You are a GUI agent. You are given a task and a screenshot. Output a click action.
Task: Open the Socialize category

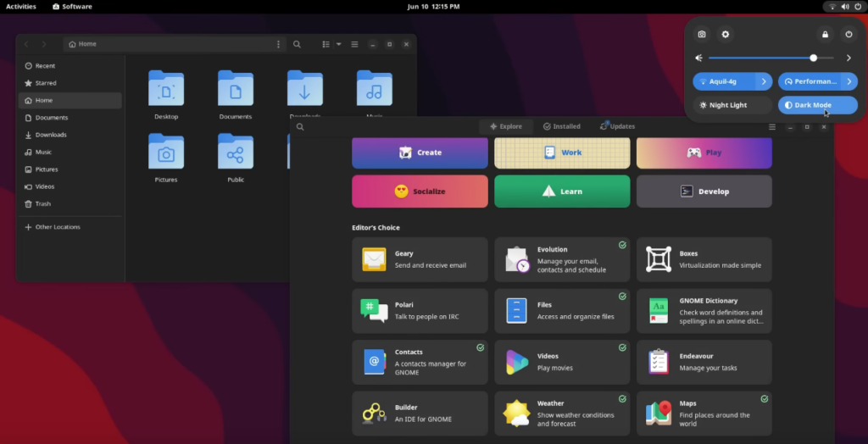[420, 191]
